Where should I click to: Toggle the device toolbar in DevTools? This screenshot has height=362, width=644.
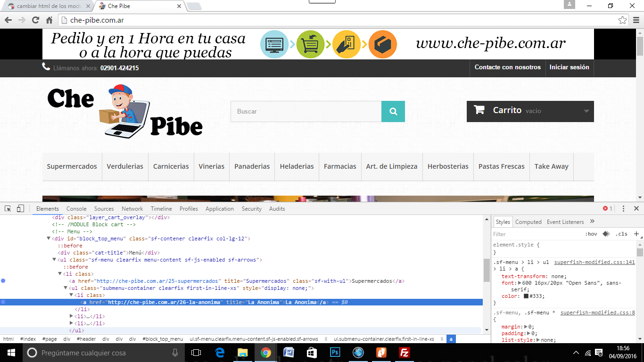(20, 209)
